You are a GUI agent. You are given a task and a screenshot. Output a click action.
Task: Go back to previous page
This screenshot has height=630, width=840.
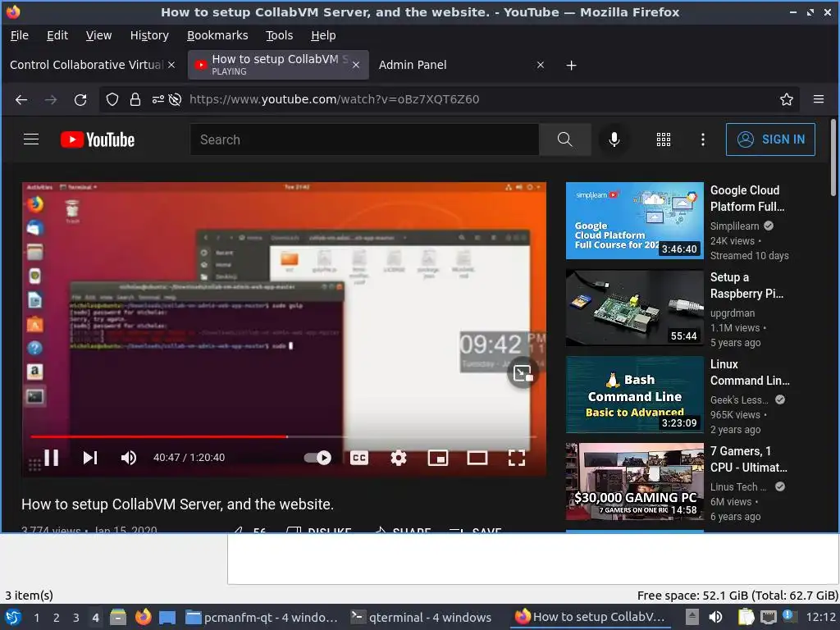[x=21, y=99]
